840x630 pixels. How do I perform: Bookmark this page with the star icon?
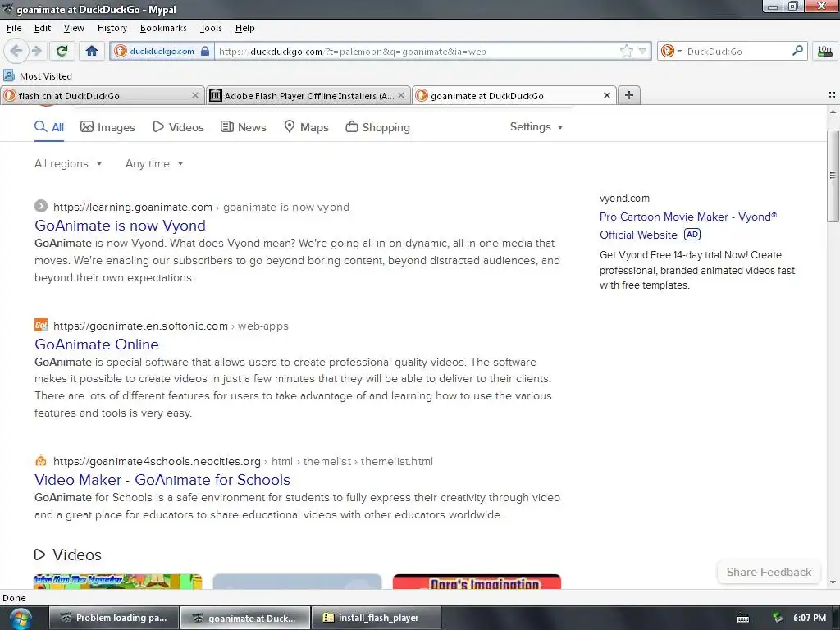tap(626, 52)
